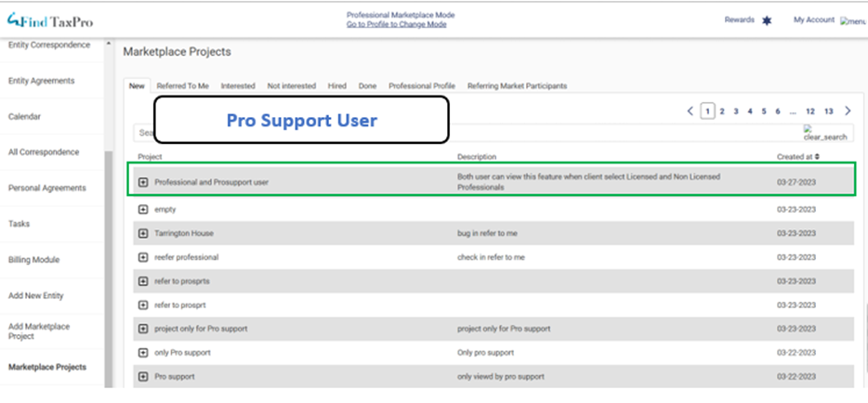Click the clear search icon
This screenshot has width=868, height=403.
(x=824, y=134)
